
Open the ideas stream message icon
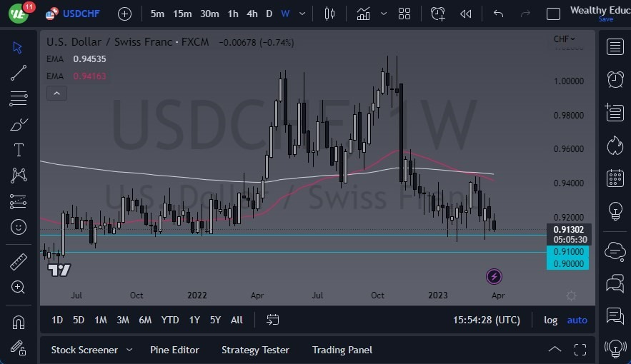(615, 315)
